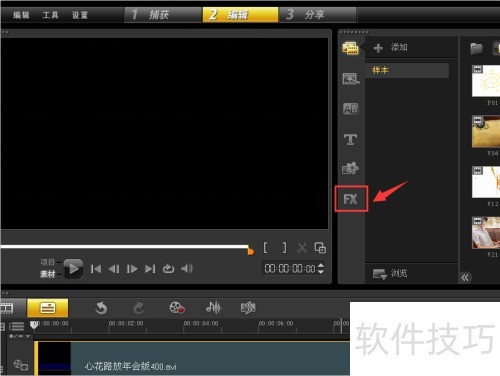Select the V04 thumbnail
Viewport: 500px width, 376px height.
(x=486, y=131)
